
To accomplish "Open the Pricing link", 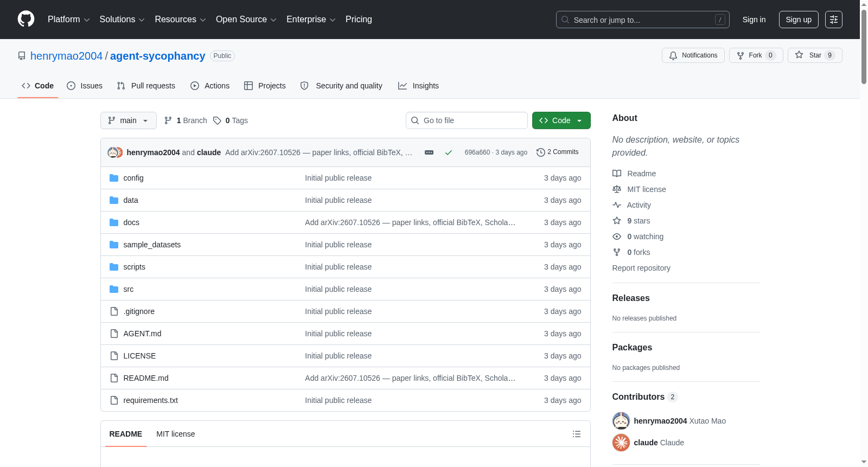I will pyautogui.click(x=359, y=20).
